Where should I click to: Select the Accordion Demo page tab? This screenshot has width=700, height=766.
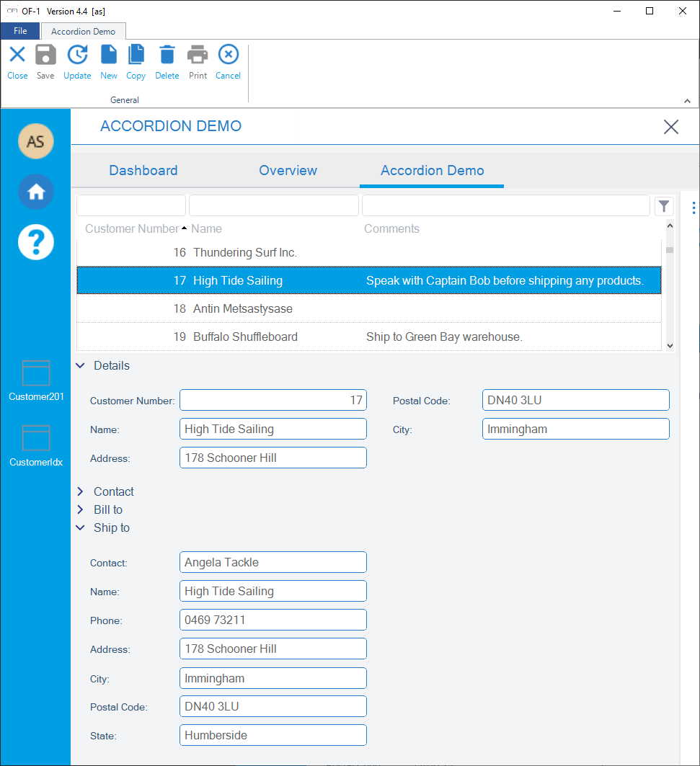tap(432, 171)
